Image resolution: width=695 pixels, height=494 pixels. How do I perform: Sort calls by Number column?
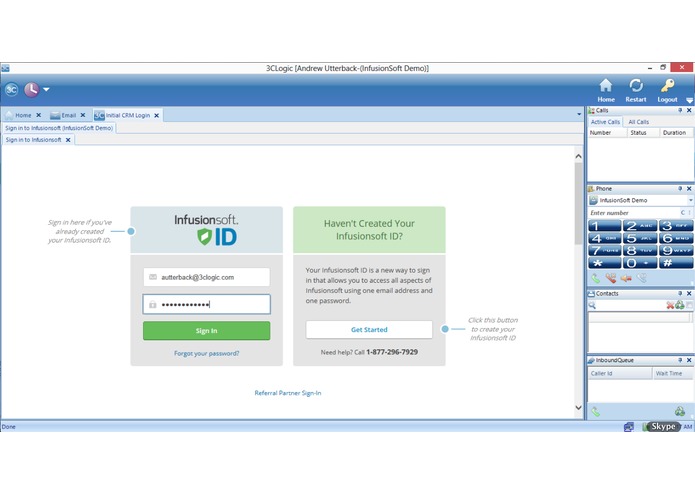click(607, 133)
